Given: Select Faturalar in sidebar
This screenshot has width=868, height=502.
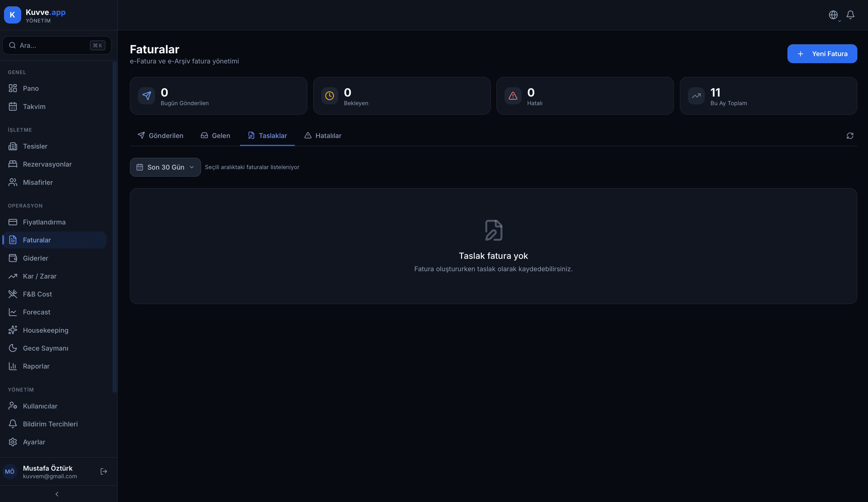Looking at the screenshot, I should tap(54, 240).
